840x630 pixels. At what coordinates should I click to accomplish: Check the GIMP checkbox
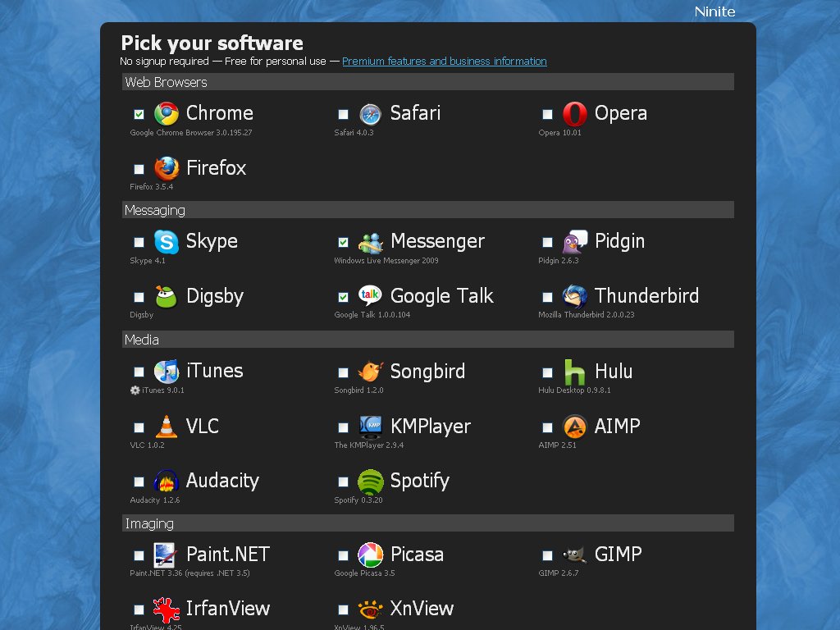click(547, 555)
